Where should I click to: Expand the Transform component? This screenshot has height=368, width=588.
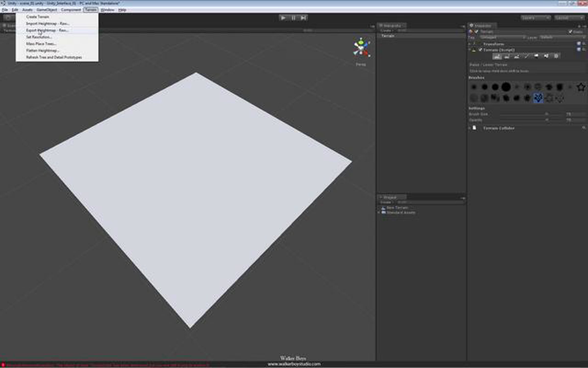coord(470,44)
